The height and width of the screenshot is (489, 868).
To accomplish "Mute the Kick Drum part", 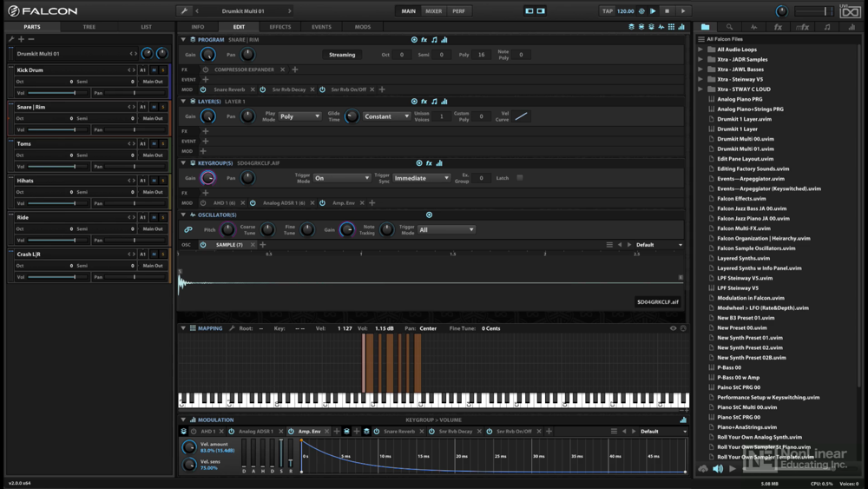I will coord(155,70).
